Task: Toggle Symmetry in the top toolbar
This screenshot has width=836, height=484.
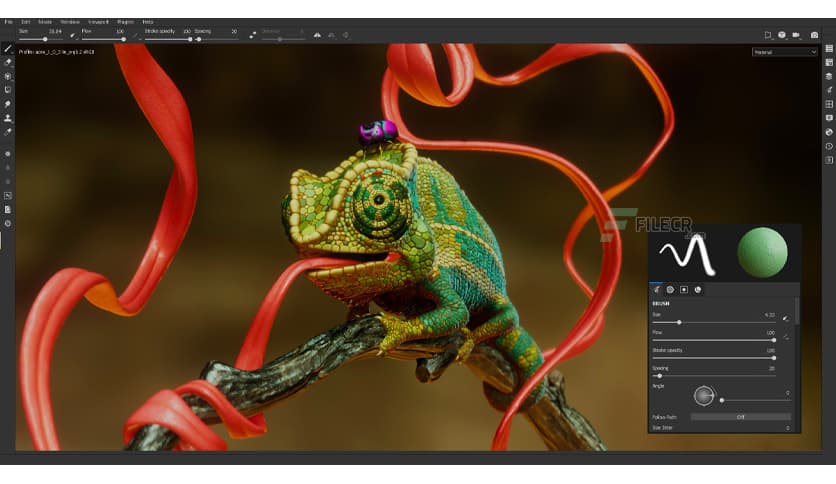Action: click(317, 35)
